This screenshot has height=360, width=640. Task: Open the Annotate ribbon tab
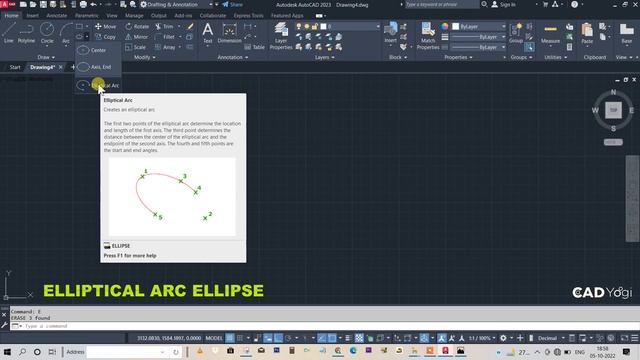click(56, 16)
